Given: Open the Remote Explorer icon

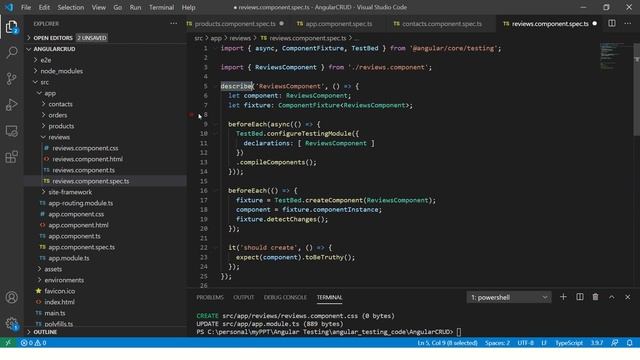Looking at the screenshot, I should tap(11, 131).
